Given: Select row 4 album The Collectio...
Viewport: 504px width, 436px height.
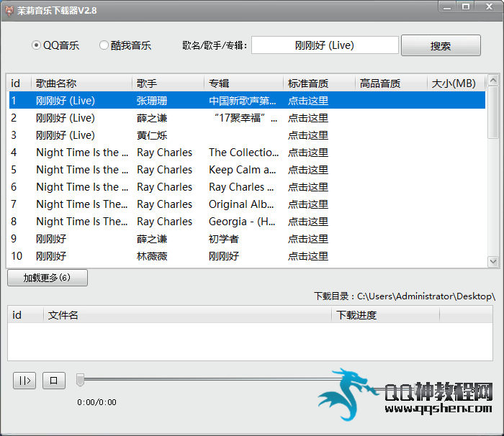Looking at the screenshot, I should pos(243,153).
